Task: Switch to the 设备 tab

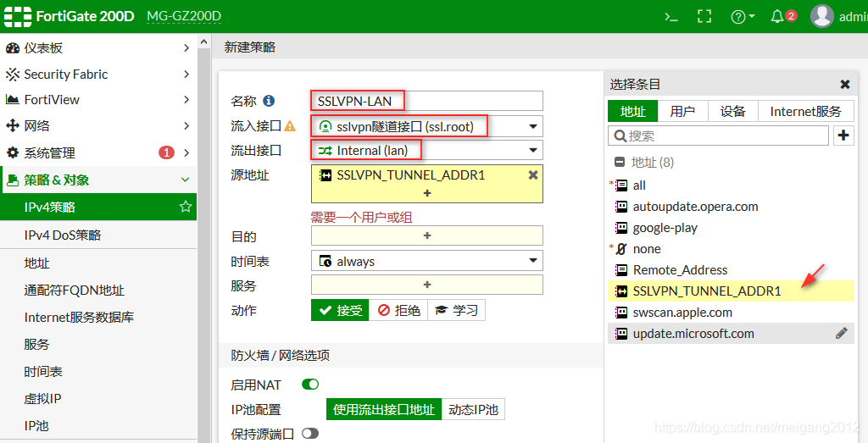Action: [733, 111]
